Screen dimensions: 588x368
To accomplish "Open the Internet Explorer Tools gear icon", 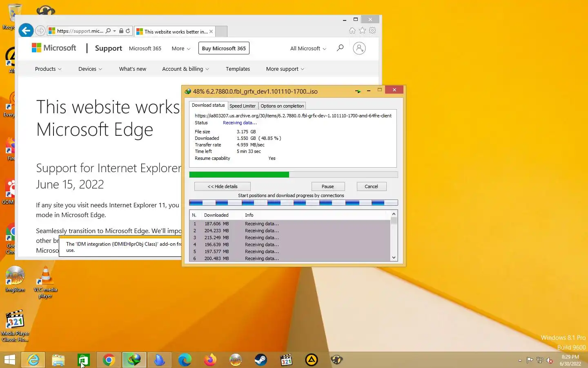I will 372,31.
